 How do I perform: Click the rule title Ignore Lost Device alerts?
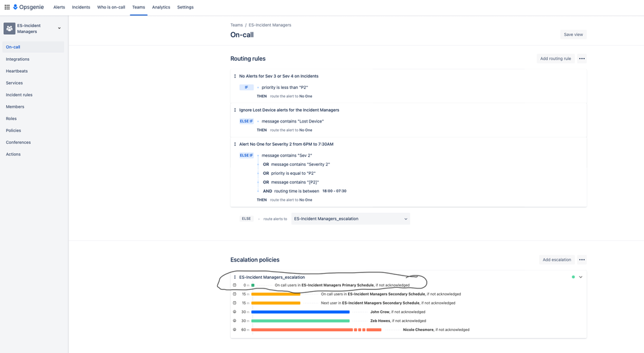[x=289, y=110]
